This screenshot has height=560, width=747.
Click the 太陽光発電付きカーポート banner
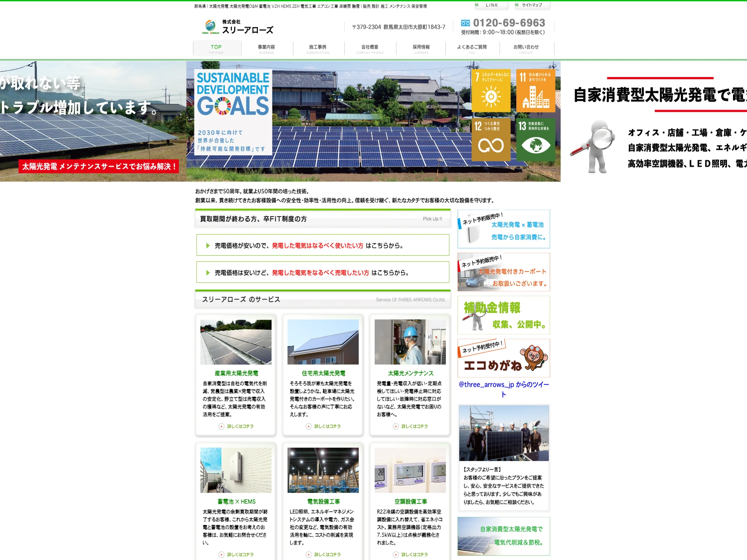(503, 272)
